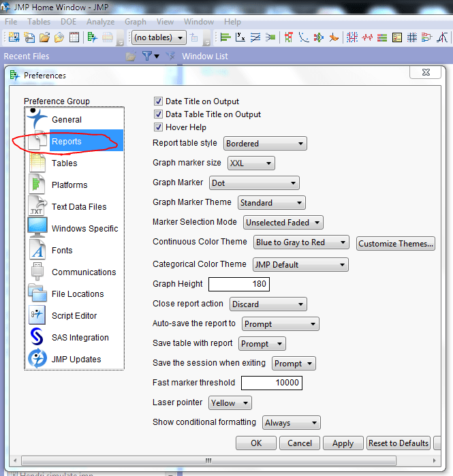
Task: Click the Distribution green bars toolbar icon
Action: (225, 37)
